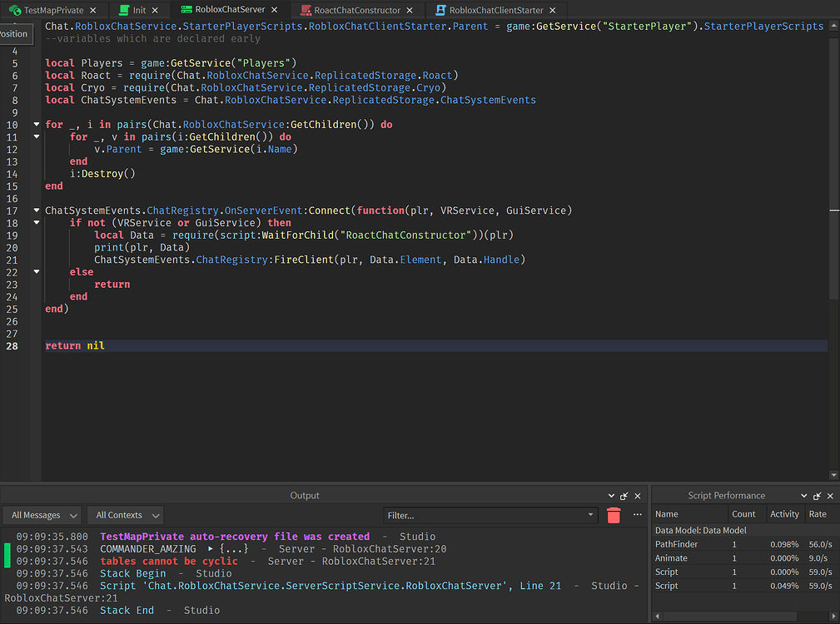Open the collapsed Position panel tab
Screen dimensions: 840x624
(x=16, y=34)
